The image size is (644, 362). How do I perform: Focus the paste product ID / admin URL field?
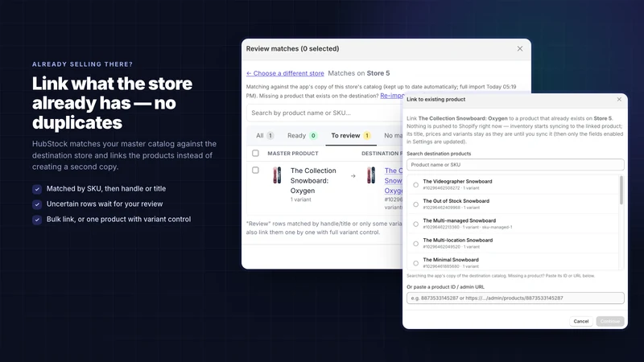[x=515, y=298]
